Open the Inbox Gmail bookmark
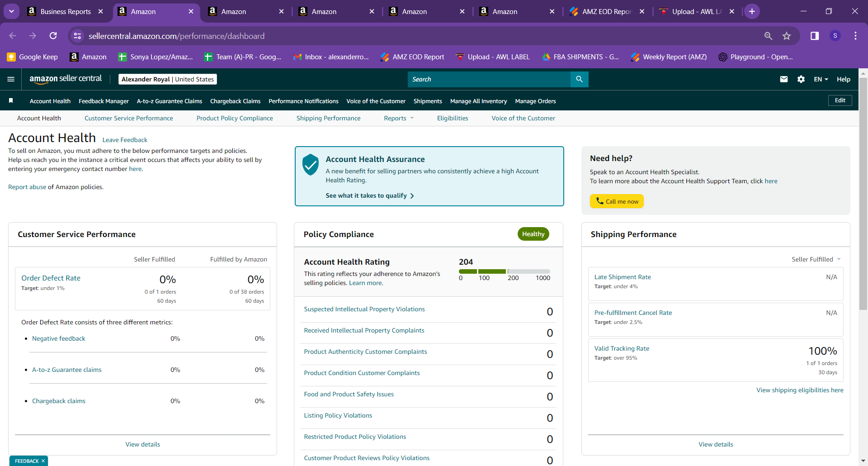This screenshot has height=466, width=868. click(331, 57)
